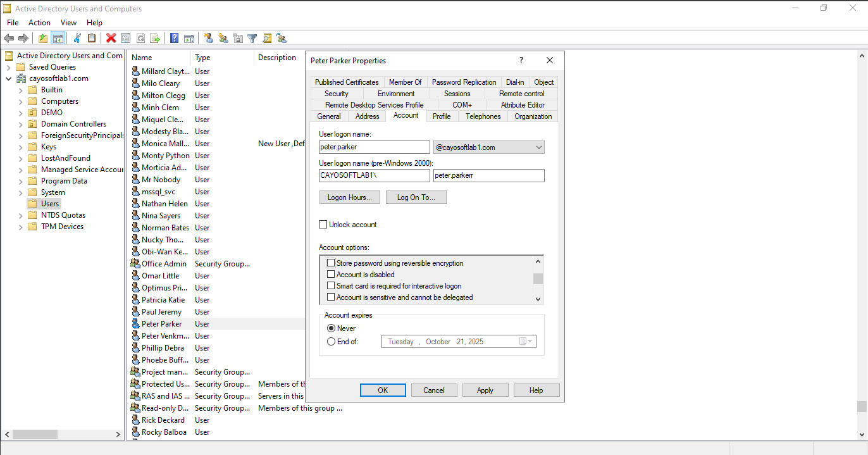Expand the Builtin tree node
868x455 pixels.
(x=20, y=90)
